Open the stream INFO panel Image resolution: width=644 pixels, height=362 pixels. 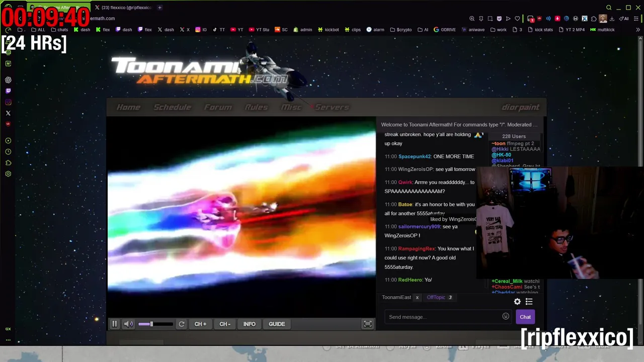[250, 324]
